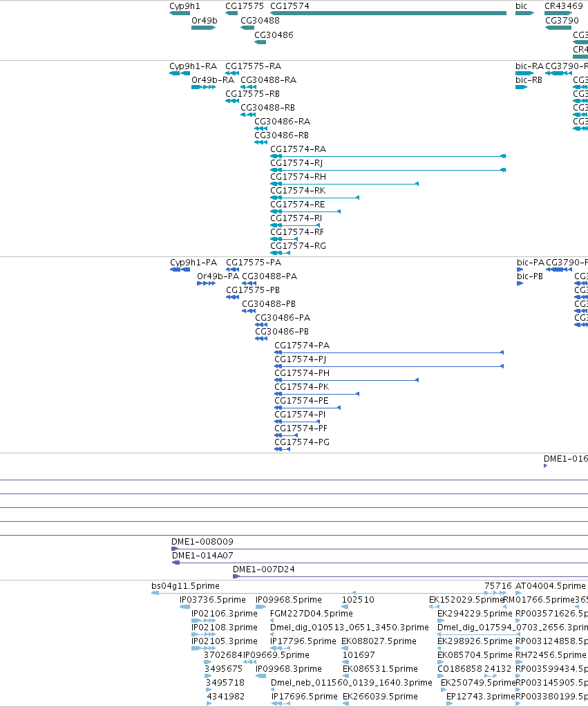This screenshot has width=588, height=707.
Task: Click the Or49b gene feature label
Action: tap(205, 21)
